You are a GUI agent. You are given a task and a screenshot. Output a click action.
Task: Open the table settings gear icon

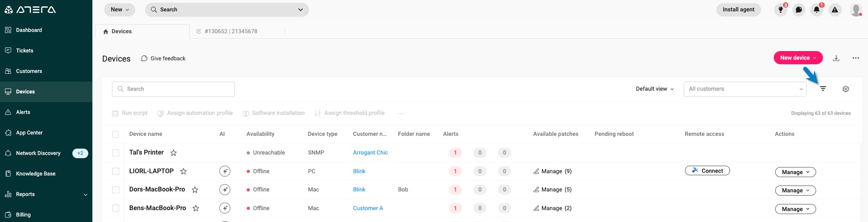846,89
